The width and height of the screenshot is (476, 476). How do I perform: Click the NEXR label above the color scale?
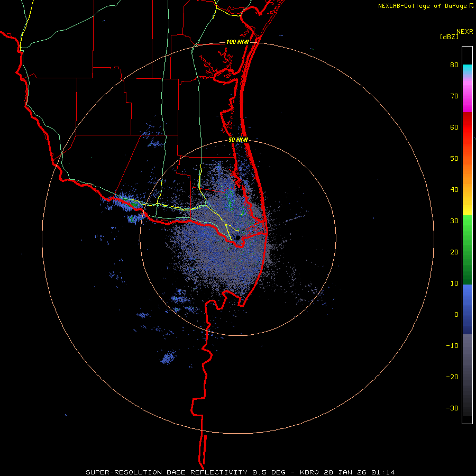(464, 32)
